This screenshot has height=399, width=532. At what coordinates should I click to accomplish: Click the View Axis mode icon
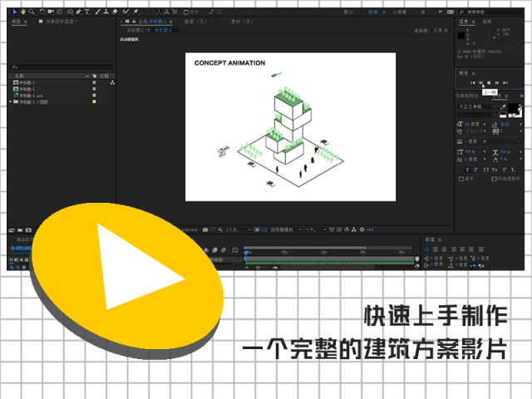(175, 12)
